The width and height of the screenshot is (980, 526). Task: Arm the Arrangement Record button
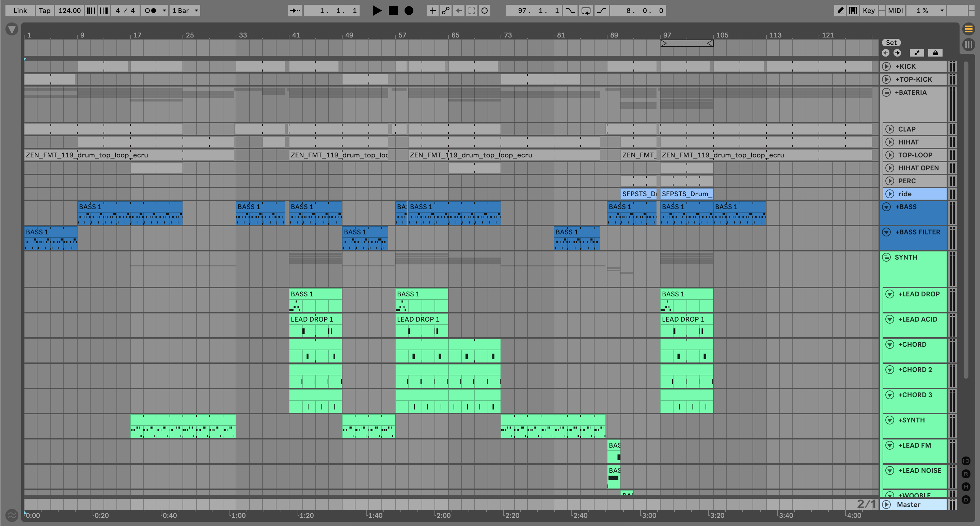pyautogui.click(x=409, y=11)
